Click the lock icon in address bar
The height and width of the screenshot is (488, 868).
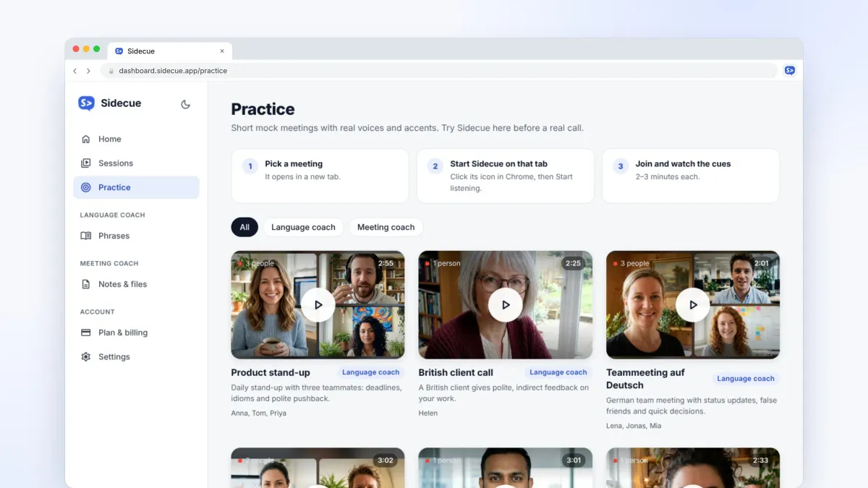point(111,71)
